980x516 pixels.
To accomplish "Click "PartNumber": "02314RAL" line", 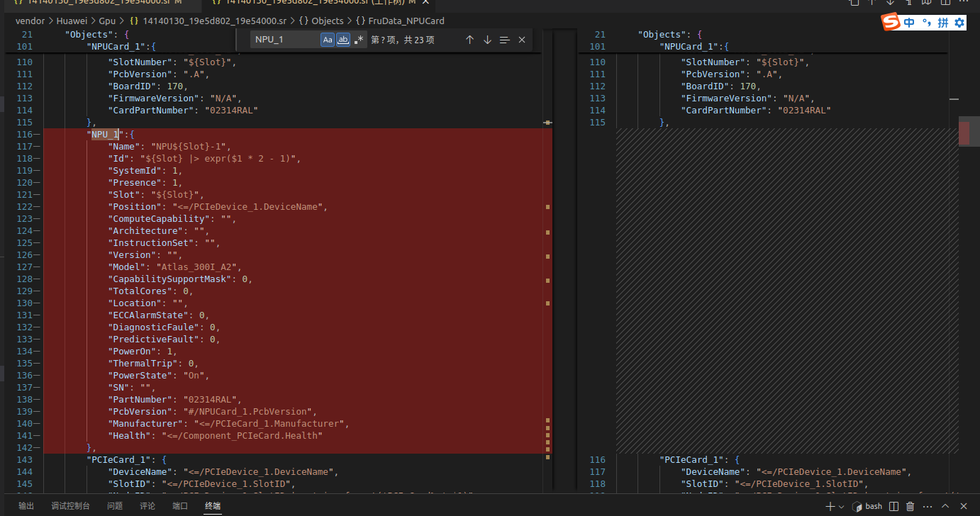I will pyautogui.click(x=175, y=399).
